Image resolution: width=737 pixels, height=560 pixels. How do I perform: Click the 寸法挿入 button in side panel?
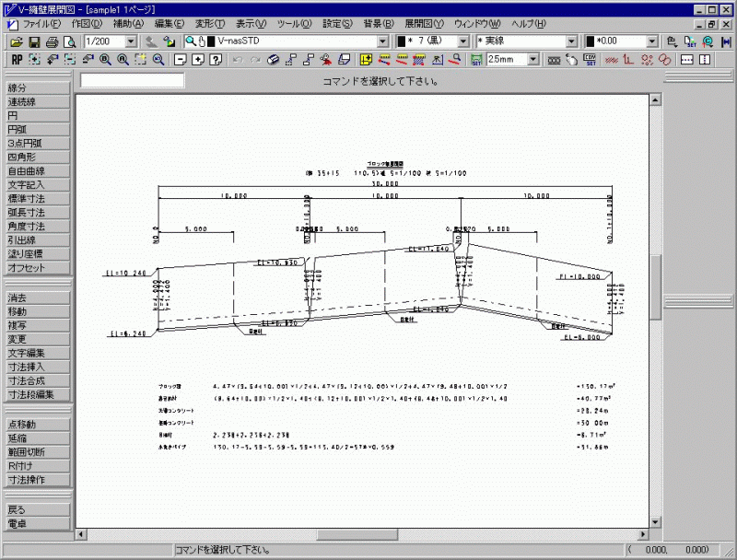pos(36,367)
